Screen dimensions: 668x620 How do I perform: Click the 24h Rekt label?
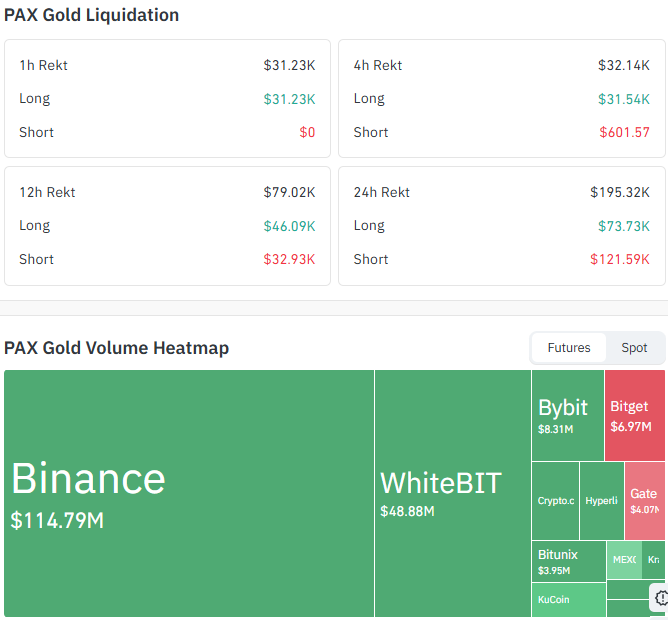382,192
